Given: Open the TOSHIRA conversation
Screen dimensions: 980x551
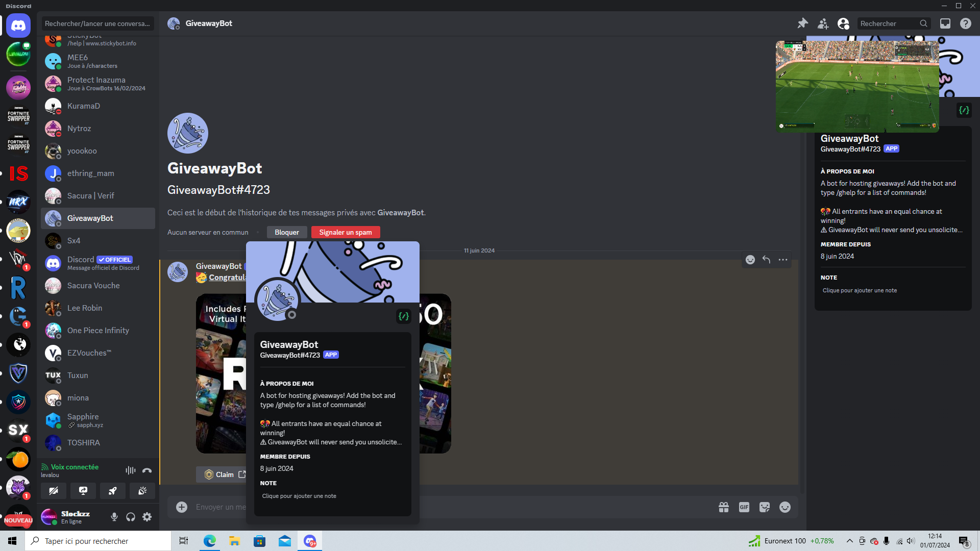Looking at the screenshot, I should click(98, 443).
